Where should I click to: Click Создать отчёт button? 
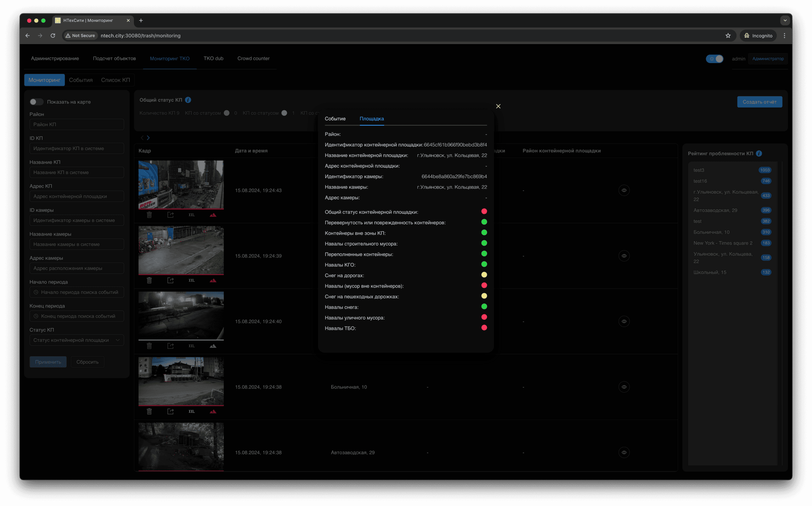(x=760, y=102)
